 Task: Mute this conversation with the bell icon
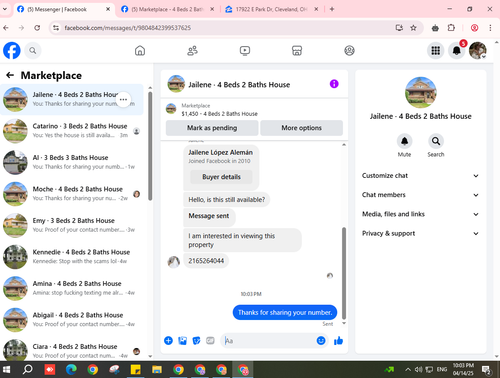[404, 141]
